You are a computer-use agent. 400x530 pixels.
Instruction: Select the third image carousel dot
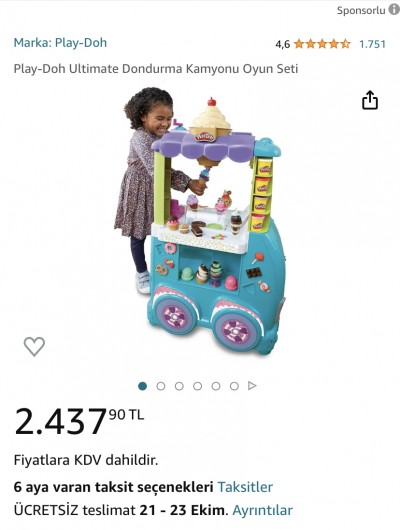[x=179, y=386]
